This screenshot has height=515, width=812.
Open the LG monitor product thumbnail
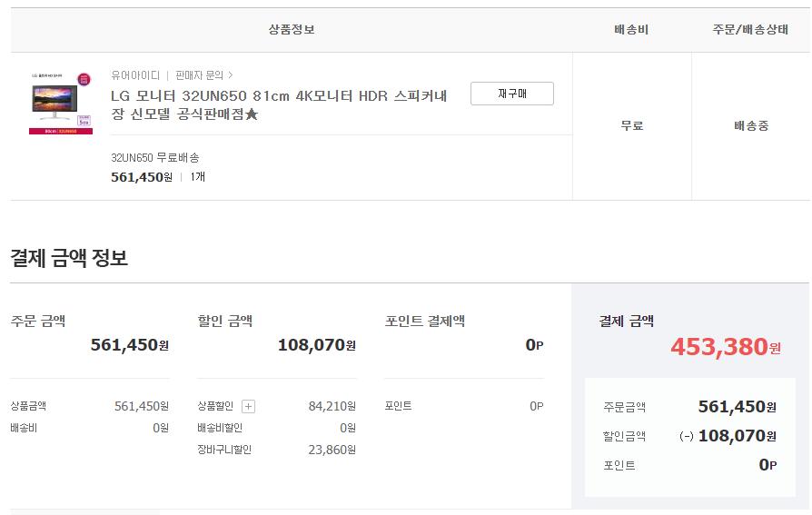point(61,103)
